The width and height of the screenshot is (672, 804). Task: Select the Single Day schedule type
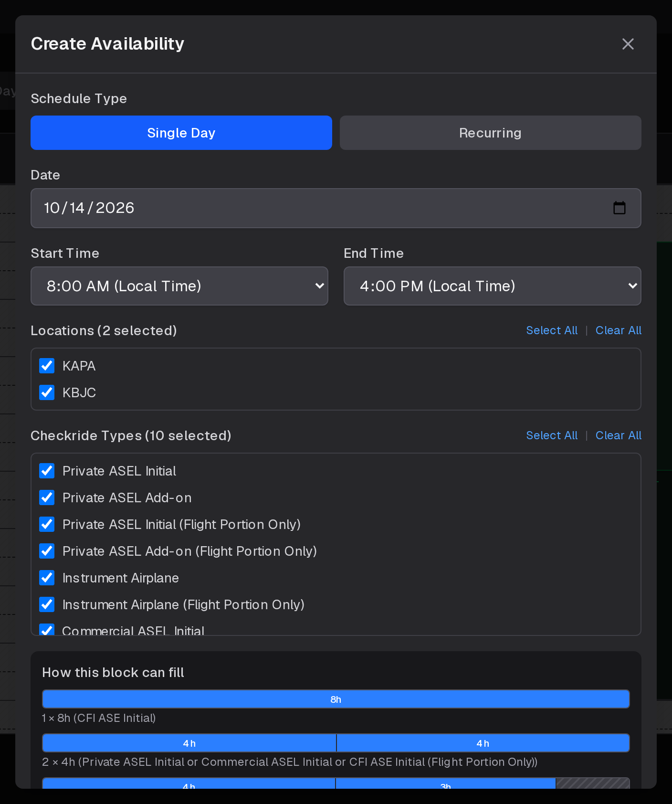(x=181, y=133)
